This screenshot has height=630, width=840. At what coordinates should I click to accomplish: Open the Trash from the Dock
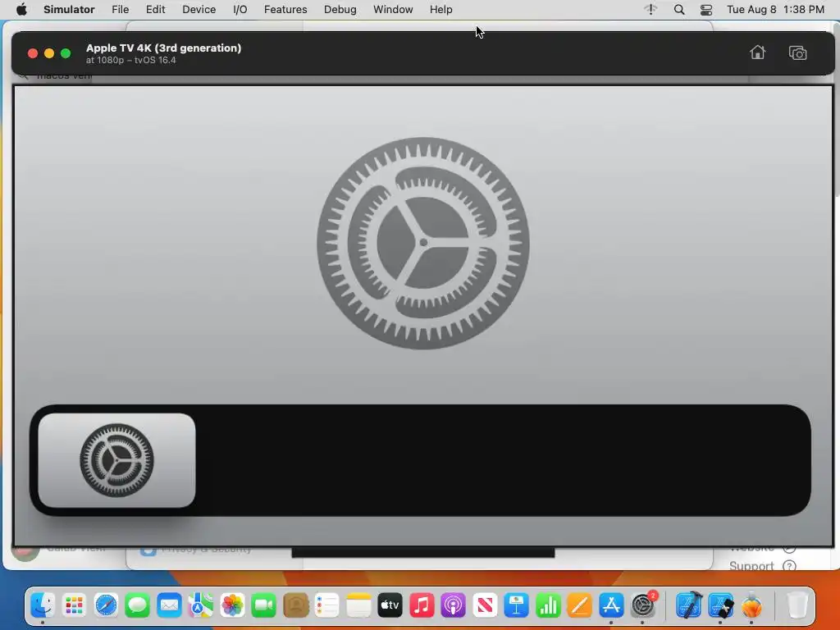797,605
